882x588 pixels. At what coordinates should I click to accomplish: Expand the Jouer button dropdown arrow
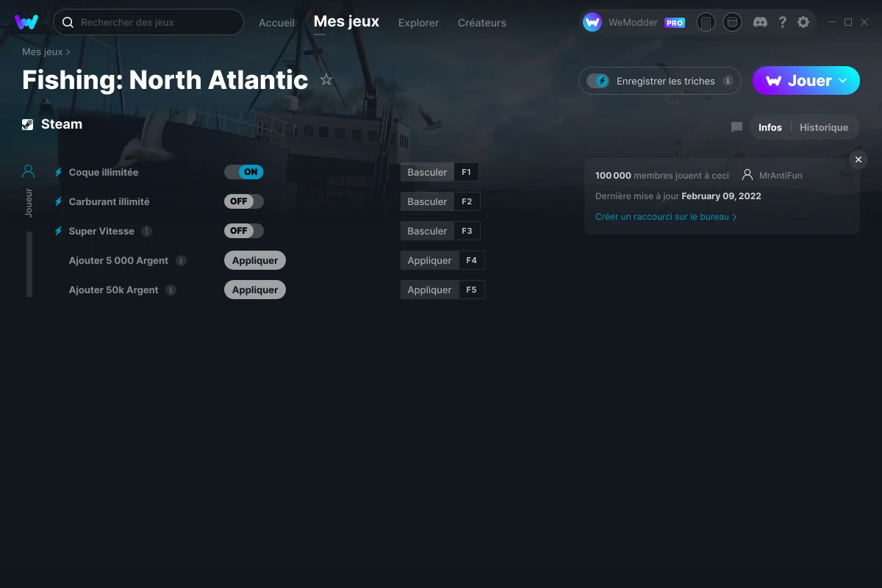(x=843, y=81)
